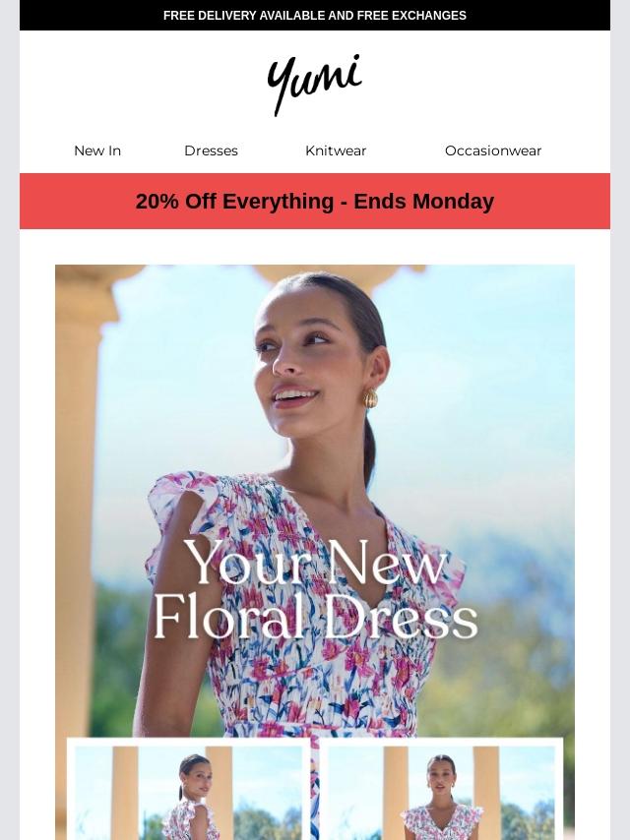Click the 20% Off Everything red banner
This screenshot has height=840, width=630.
[315, 201]
